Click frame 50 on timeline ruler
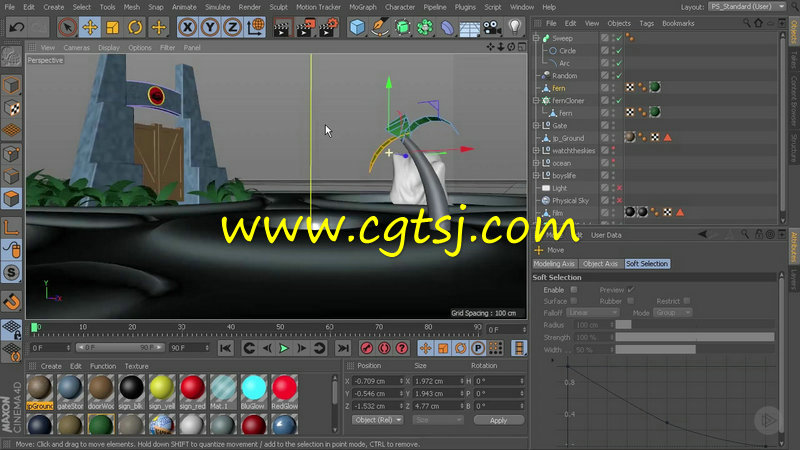Viewport: 800px width, 450px height. coord(280,327)
